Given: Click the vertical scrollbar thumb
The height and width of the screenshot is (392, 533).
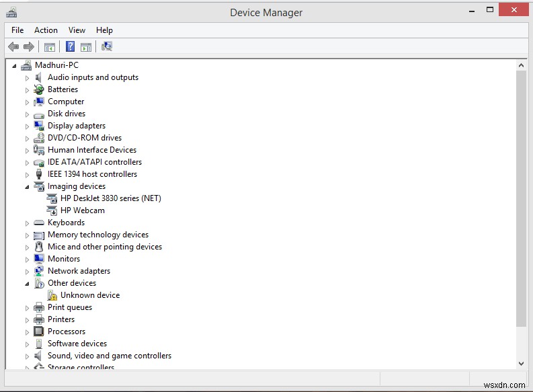Looking at the screenshot, I should (521, 199).
